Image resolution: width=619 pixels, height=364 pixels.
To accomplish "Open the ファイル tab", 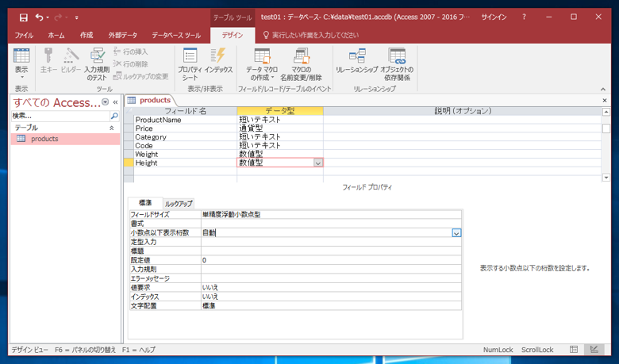I will click(x=24, y=35).
